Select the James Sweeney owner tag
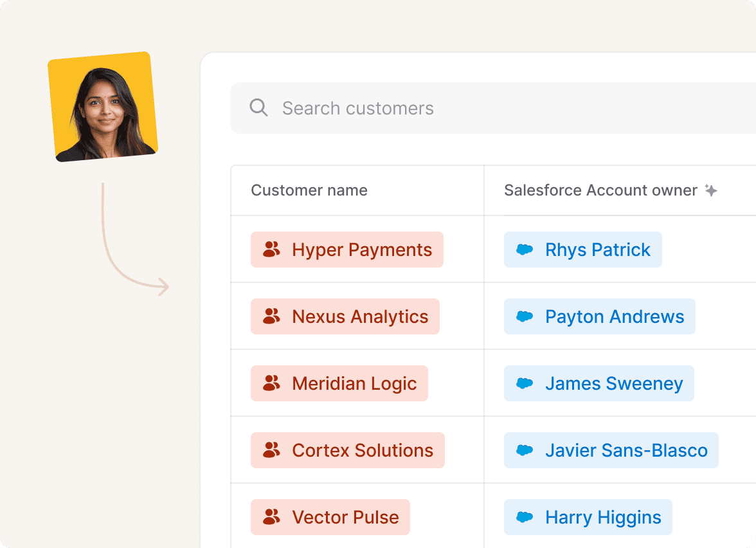 (599, 383)
